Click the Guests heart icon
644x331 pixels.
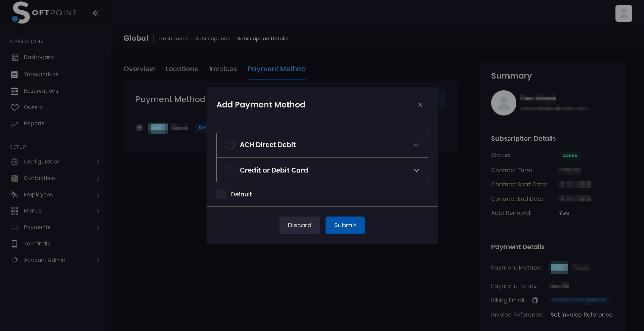[14, 107]
